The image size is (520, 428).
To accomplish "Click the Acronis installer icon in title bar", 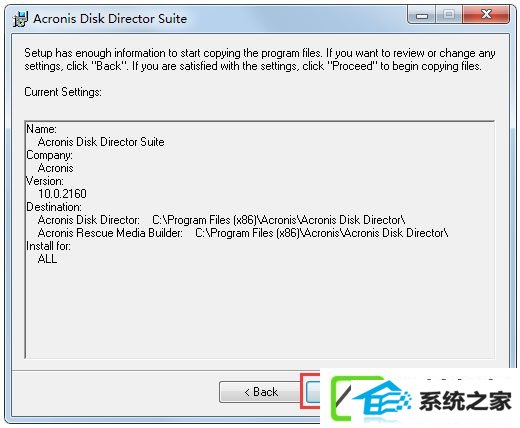I will point(21,19).
